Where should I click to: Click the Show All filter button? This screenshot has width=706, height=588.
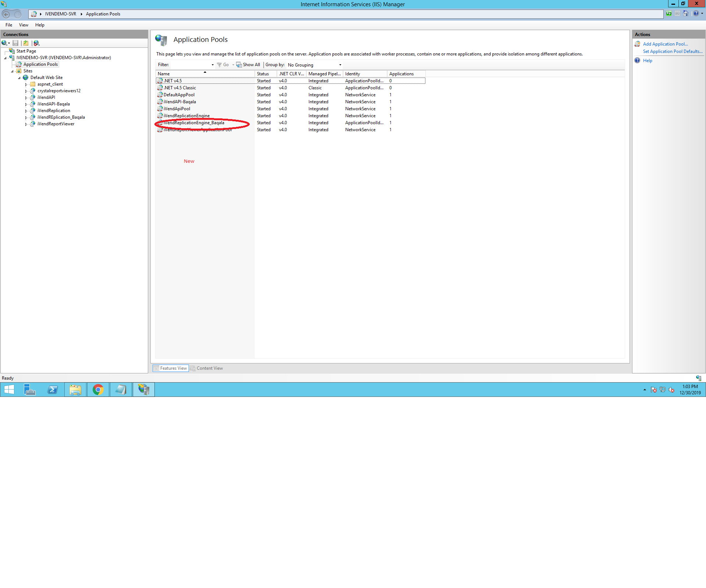pyautogui.click(x=248, y=65)
